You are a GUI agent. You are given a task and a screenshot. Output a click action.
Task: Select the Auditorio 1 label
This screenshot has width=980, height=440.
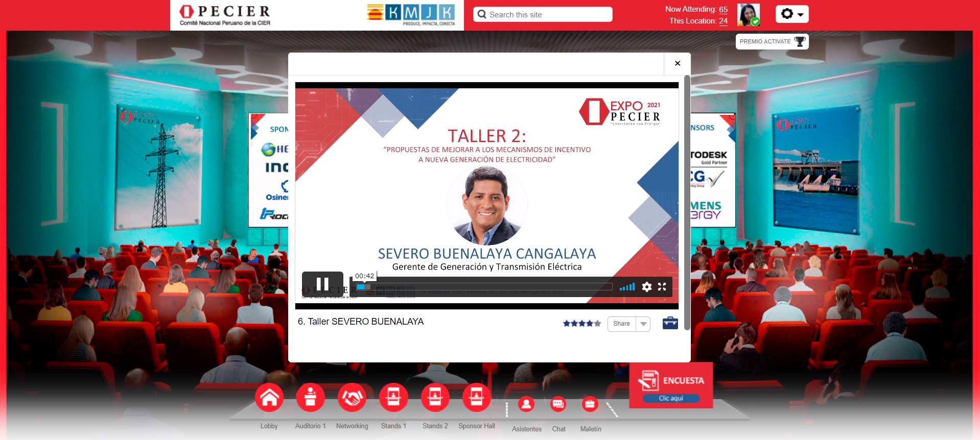click(310, 426)
